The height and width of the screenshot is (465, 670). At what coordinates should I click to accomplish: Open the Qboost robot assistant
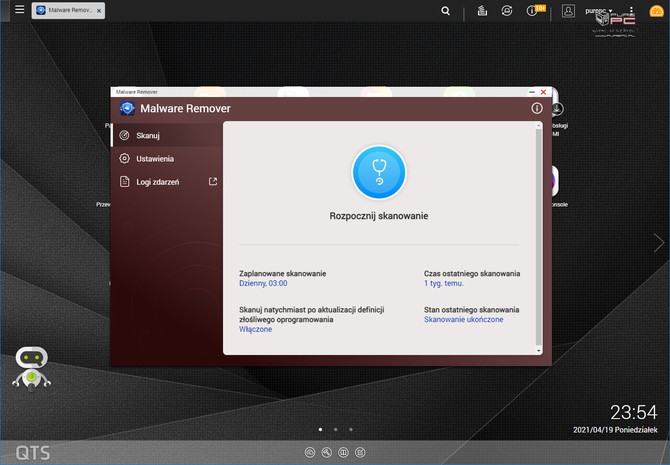(32, 368)
